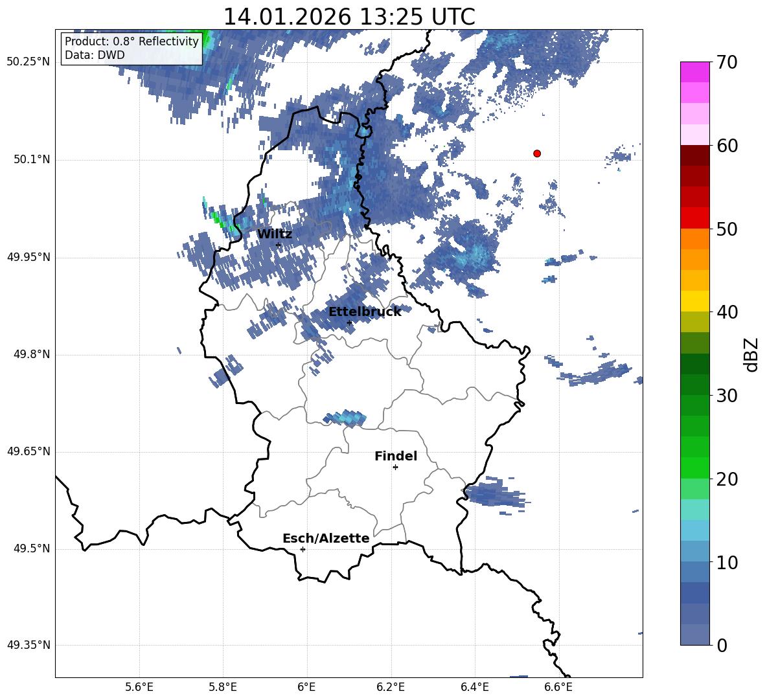The image size is (767, 700).
Task: Click the Ettelbruck city label
Action: [365, 312]
